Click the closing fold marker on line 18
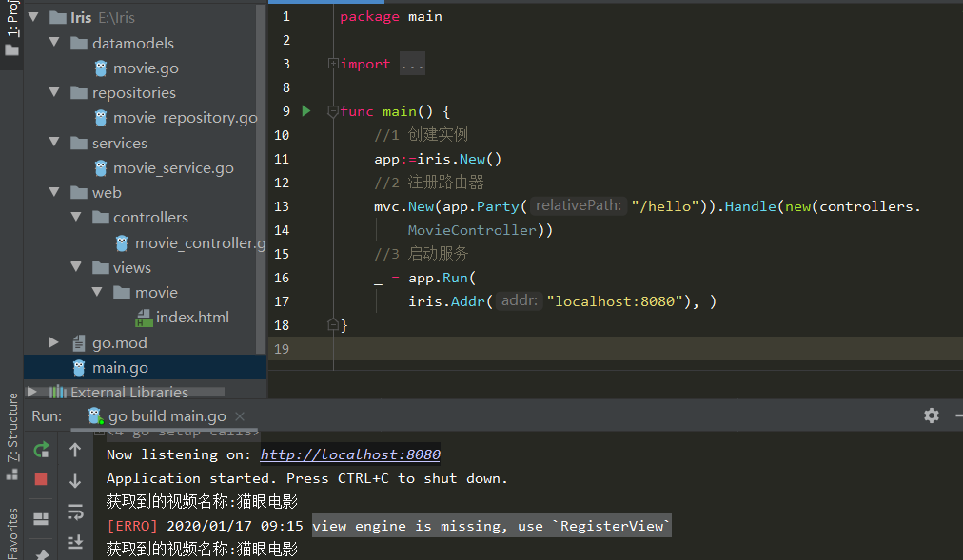 (333, 324)
